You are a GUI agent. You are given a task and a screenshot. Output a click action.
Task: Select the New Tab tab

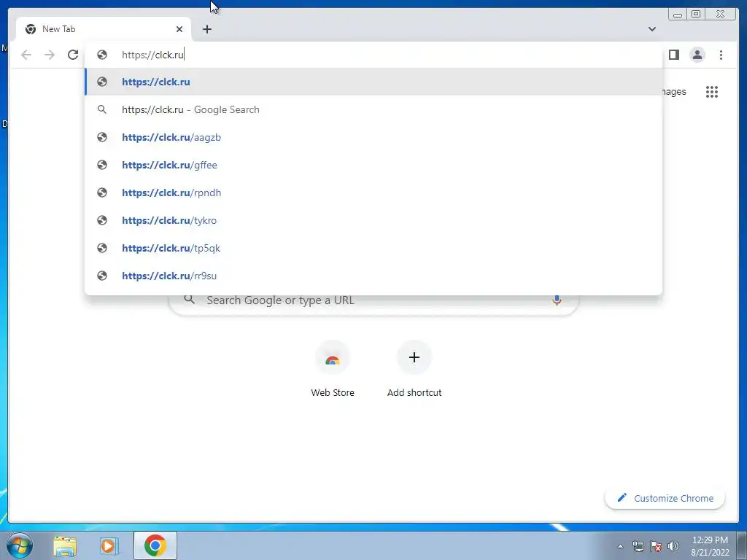(104, 29)
